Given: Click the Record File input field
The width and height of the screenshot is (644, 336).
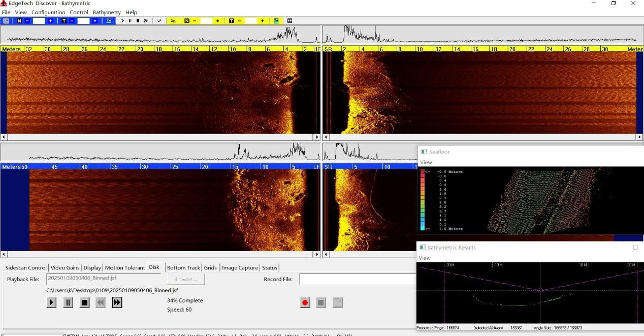Looking at the screenshot, I should click(358, 279).
